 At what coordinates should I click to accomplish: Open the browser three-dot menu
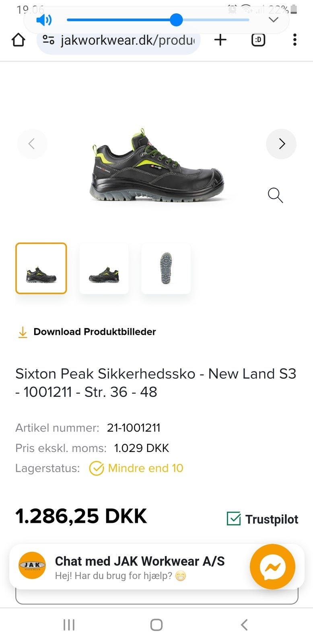(x=295, y=39)
